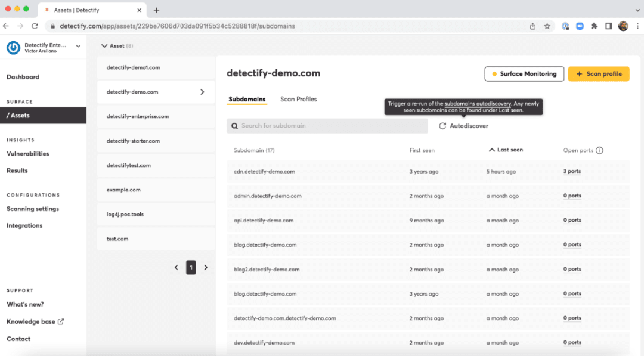This screenshot has height=356, width=644.
Task: Reload the page with browser refresh icon
Action: pos(35,26)
